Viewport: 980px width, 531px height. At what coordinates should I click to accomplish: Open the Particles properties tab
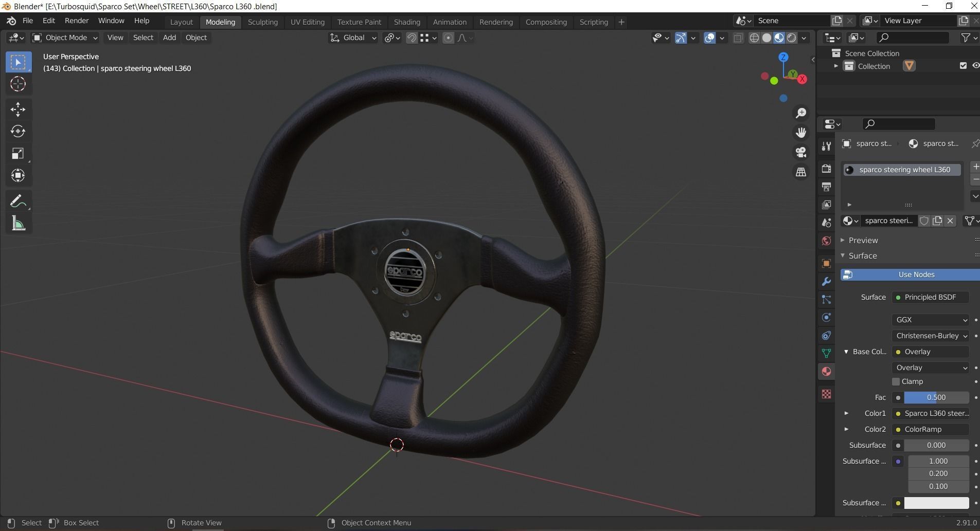pyautogui.click(x=826, y=300)
